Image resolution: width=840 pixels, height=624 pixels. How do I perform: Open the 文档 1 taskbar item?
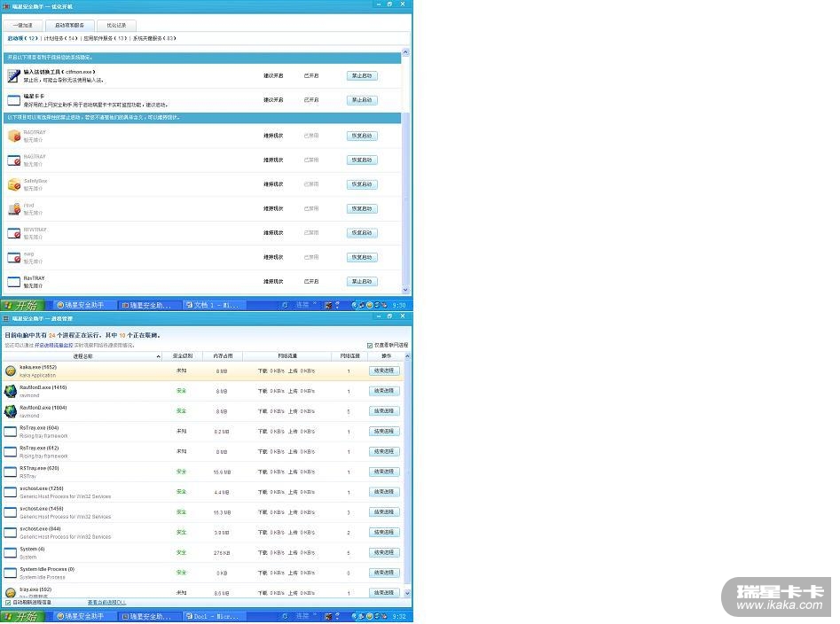216,305
